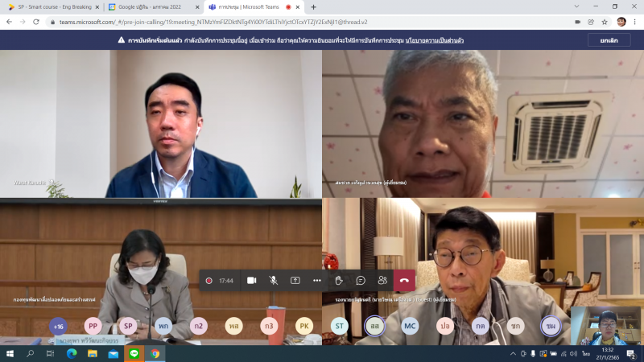This screenshot has width=644, height=362.
Task: Select the ก2 participant avatar
Action: (199, 326)
